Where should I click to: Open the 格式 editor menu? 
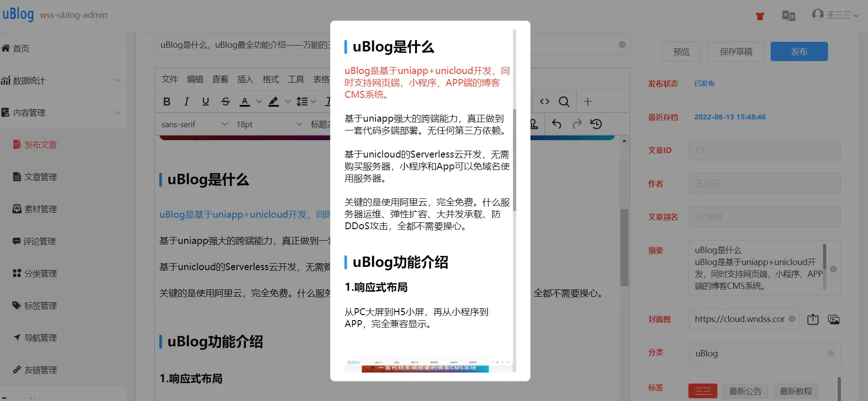271,79
